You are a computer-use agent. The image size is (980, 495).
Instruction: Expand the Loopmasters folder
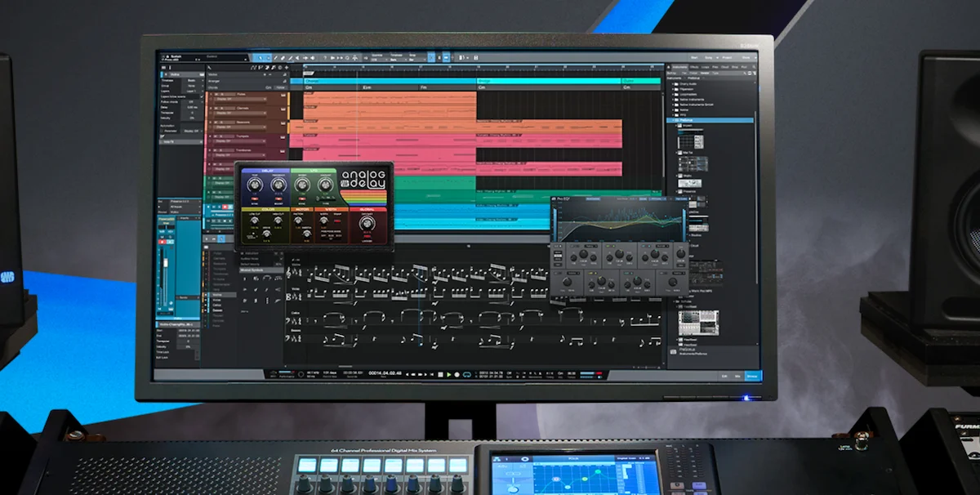coord(673,95)
